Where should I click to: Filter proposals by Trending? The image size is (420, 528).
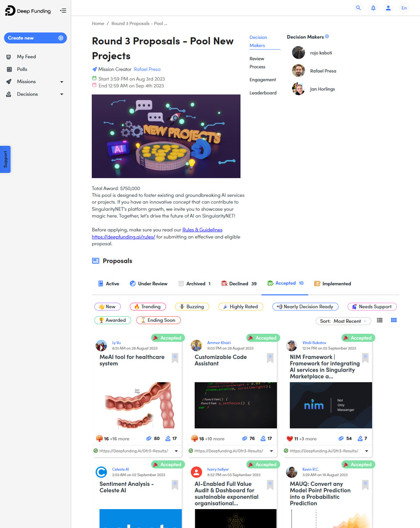click(x=148, y=307)
